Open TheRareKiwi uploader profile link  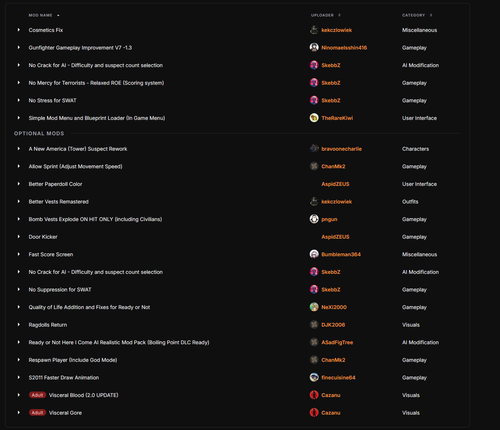[x=337, y=118]
